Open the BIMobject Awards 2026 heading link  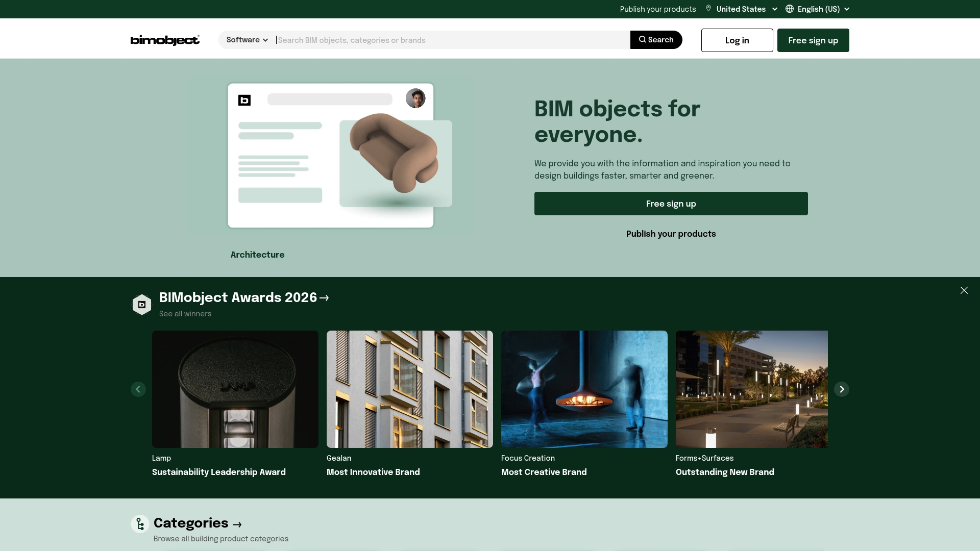coord(244,297)
